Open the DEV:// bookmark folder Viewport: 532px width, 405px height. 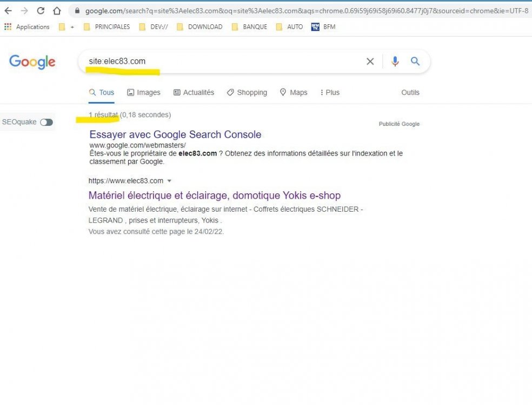tap(154, 27)
